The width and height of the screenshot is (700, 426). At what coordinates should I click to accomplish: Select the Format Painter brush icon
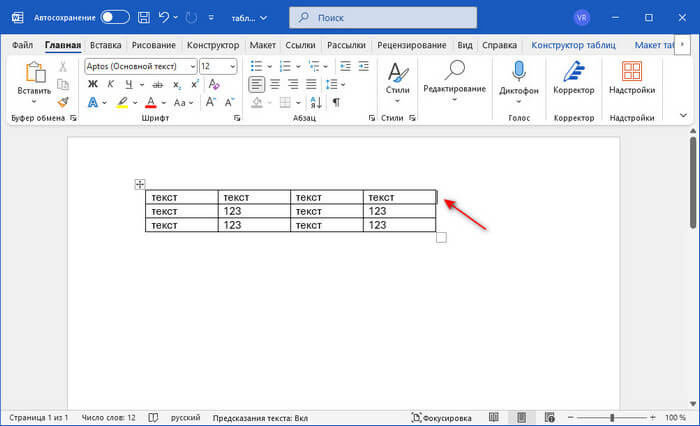tap(63, 101)
